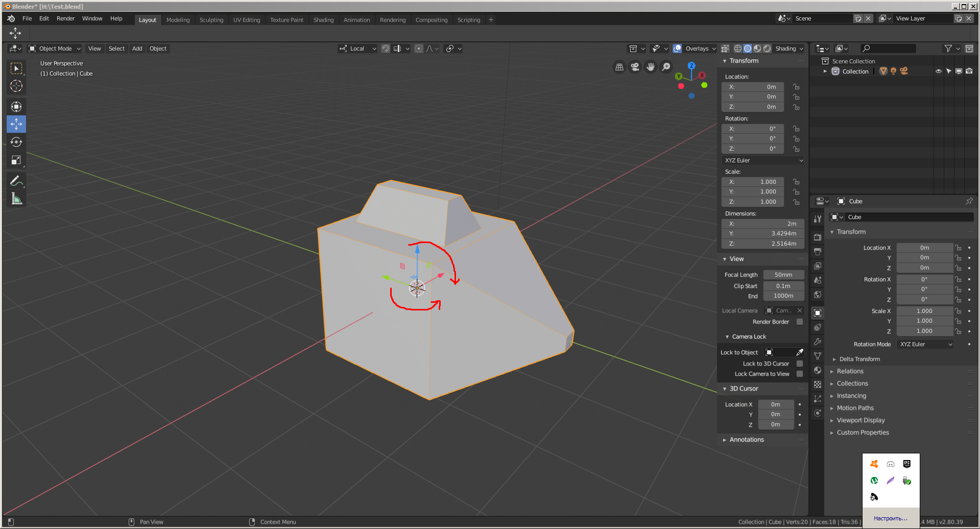Image resolution: width=980 pixels, height=529 pixels.
Task: Select the 3D Cursor tool
Action: pos(16,86)
